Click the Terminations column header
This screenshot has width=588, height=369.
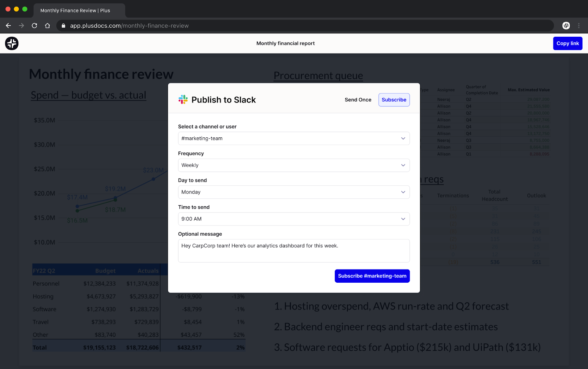pos(453,196)
